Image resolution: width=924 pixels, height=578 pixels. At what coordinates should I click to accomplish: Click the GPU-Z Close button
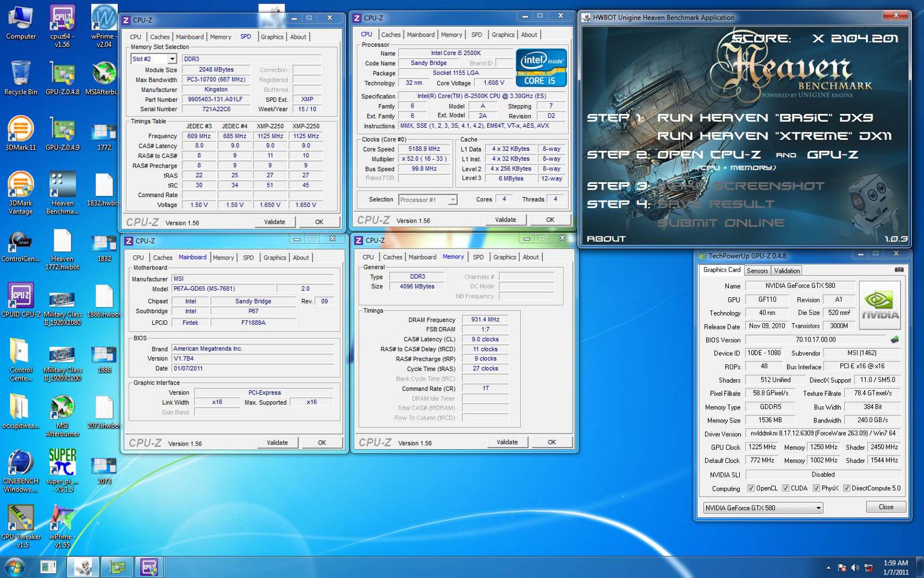pyautogui.click(x=886, y=507)
